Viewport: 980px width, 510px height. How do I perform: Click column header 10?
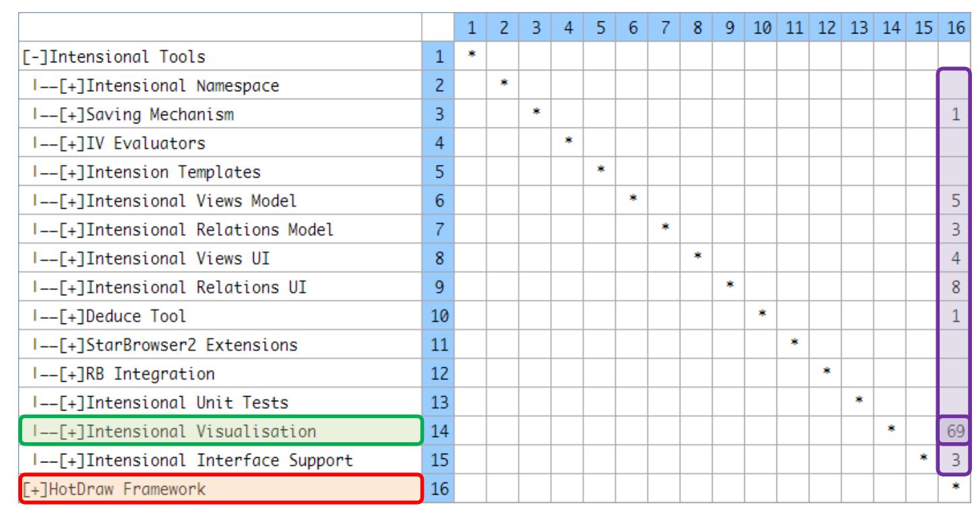click(762, 28)
